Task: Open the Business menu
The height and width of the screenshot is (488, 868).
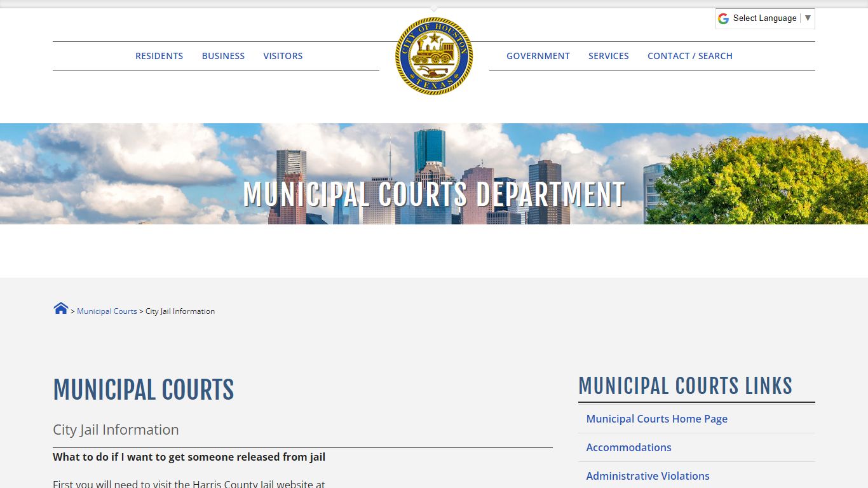Action: click(223, 56)
